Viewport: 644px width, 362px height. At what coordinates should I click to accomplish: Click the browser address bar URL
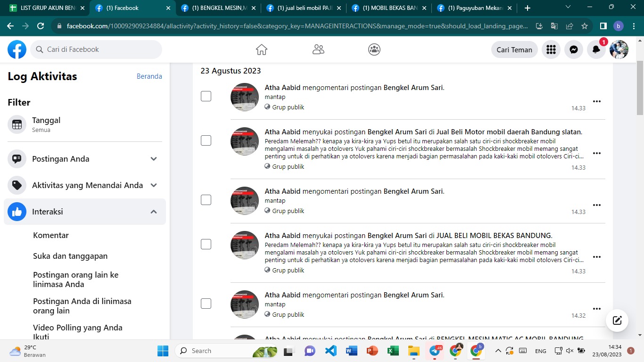tap(297, 26)
